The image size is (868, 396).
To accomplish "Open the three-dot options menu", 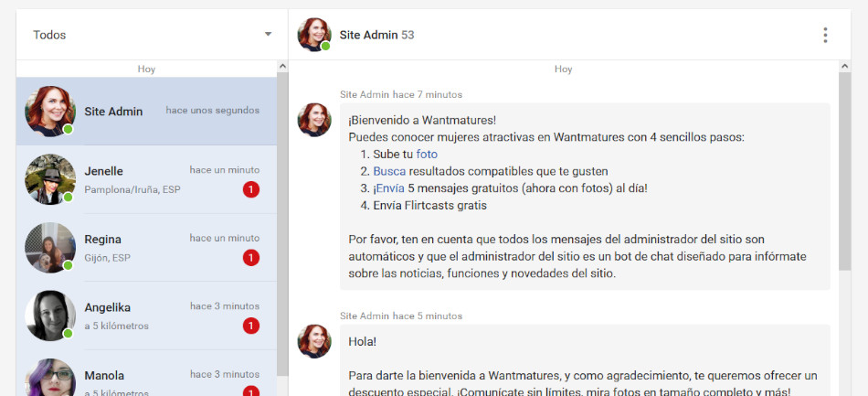I will (825, 35).
